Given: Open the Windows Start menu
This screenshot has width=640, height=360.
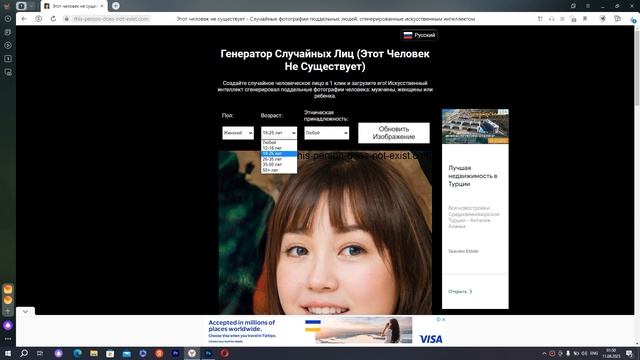Looking at the screenshot, I should coord(8,353).
